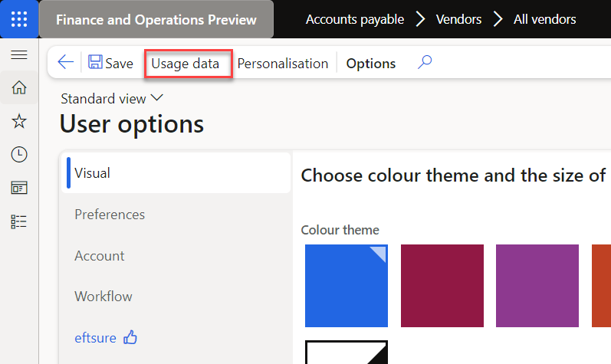
Task: Open Workspaces icon in the sidebar
Action: coord(19,188)
